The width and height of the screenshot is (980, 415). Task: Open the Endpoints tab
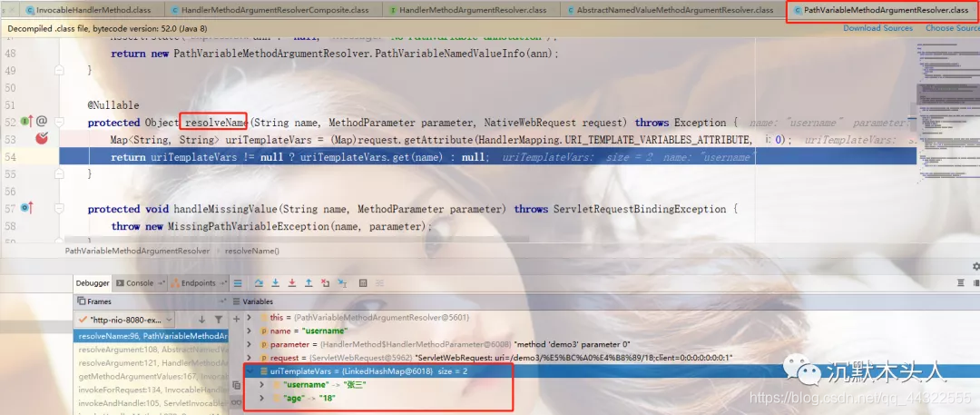pyautogui.click(x=198, y=283)
